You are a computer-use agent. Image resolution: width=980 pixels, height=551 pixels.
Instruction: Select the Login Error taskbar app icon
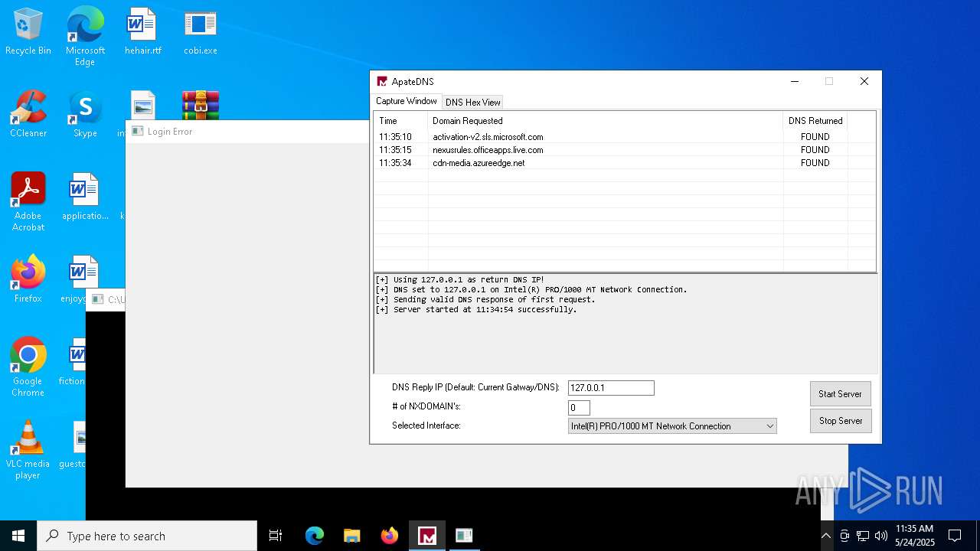click(x=464, y=536)
